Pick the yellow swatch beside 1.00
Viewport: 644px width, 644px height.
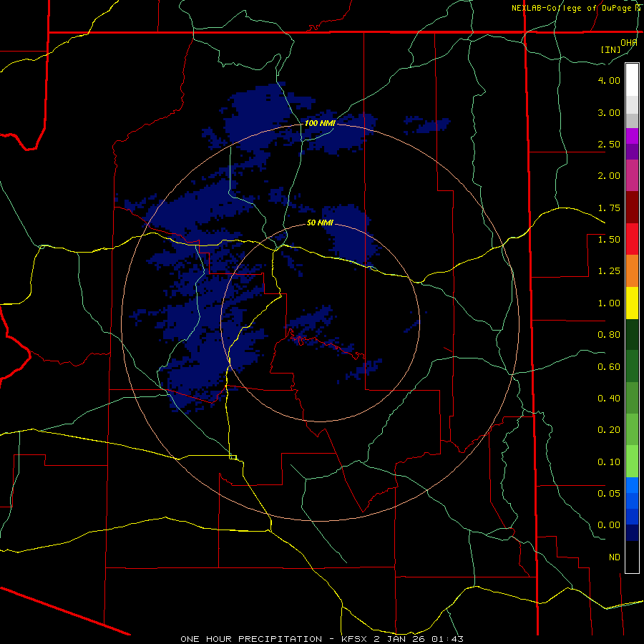click(632, 303)
